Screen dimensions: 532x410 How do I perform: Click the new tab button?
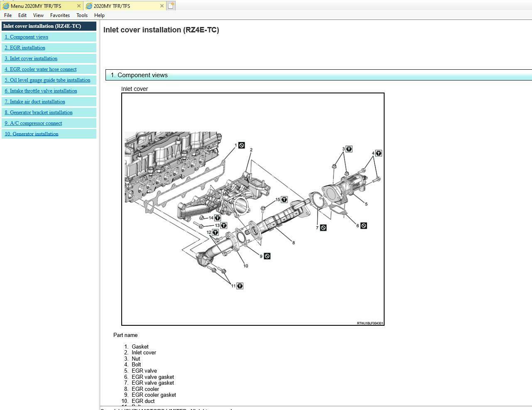pyautogui.click(x=171, y=6)
